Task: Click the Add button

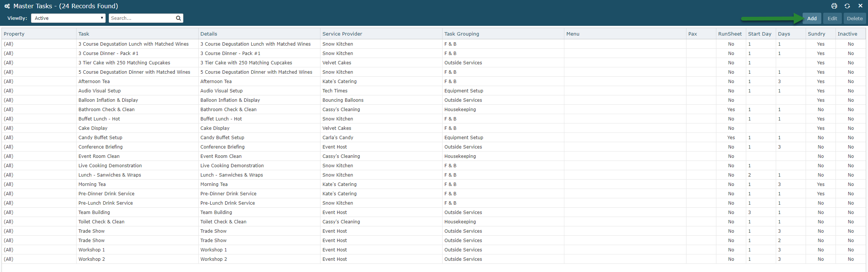Action: click(x=812, y=18)
